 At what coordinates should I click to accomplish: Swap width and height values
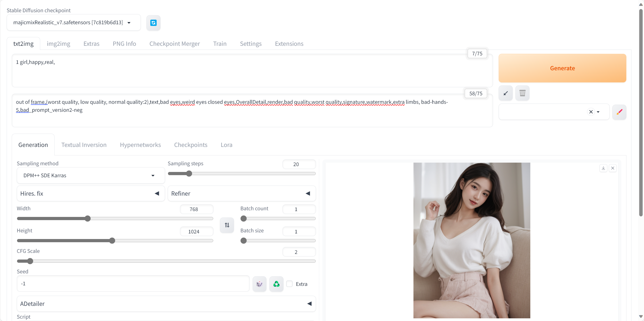227,225
